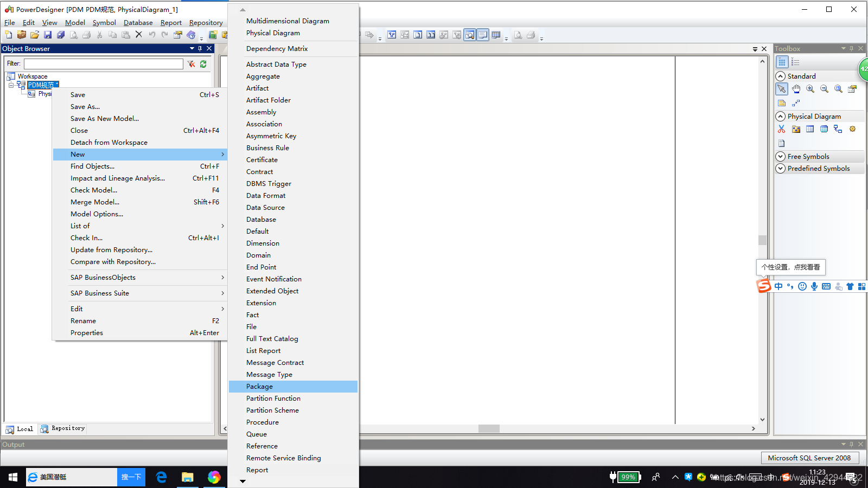Click the Help book toolbar icon
Viewport: 868px width, 488px height.
pos(191,35)
